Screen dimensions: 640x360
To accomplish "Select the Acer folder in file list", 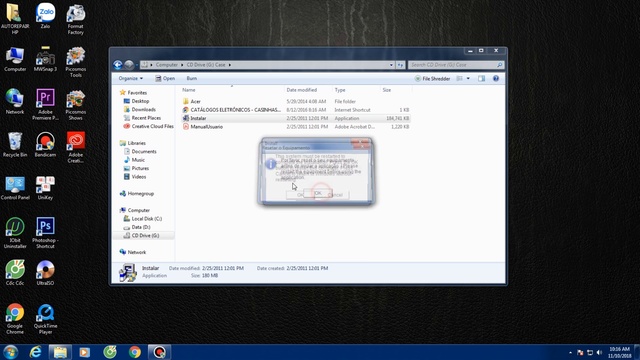I will [296, 101].
